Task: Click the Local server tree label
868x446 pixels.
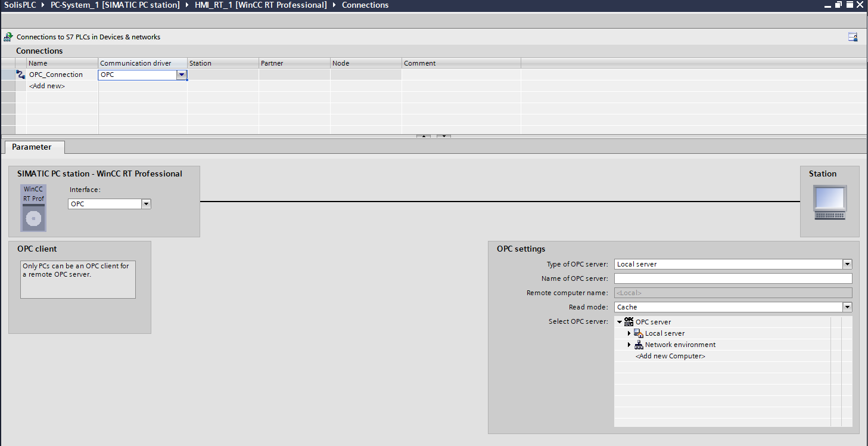Action: tap(665, 333)
